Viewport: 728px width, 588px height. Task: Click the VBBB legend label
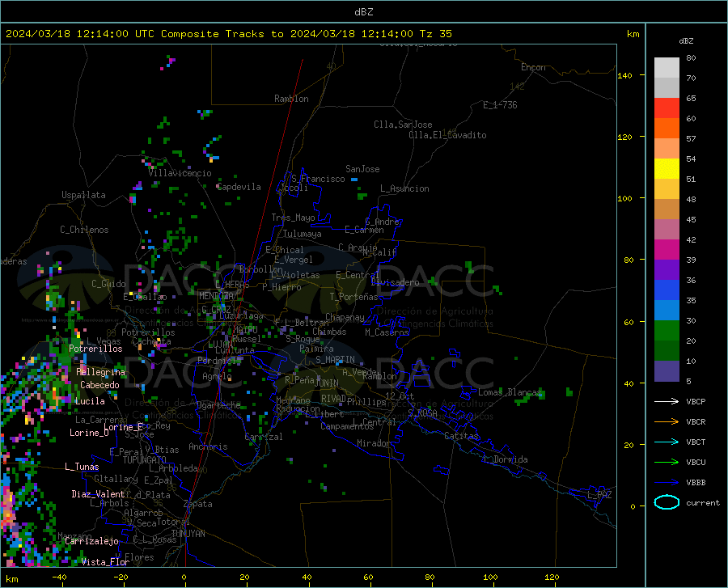coord(696,483)
